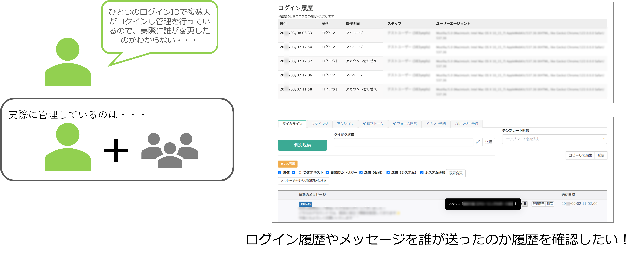Open the タイムライン tab
The image size is (644, 257).
pyautogui.click(x=292, y=124)
